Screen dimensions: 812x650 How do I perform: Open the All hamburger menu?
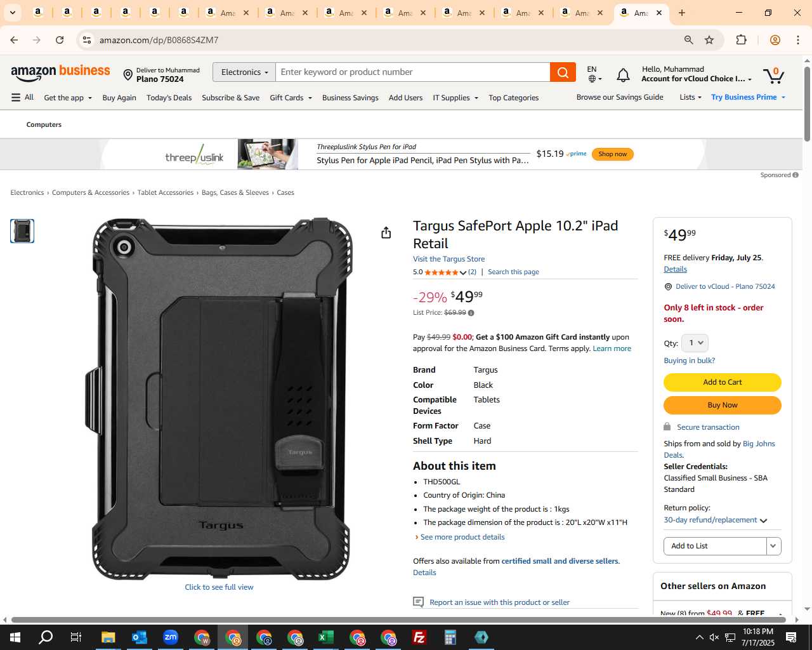[x=22, y=97]
